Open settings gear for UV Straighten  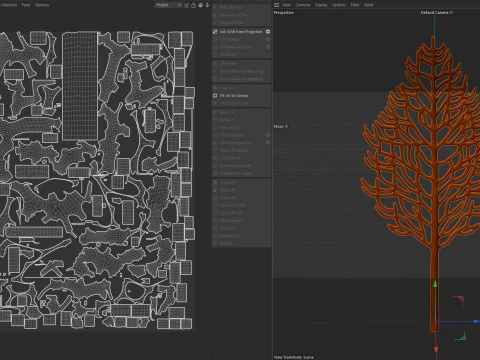[268, 135]
